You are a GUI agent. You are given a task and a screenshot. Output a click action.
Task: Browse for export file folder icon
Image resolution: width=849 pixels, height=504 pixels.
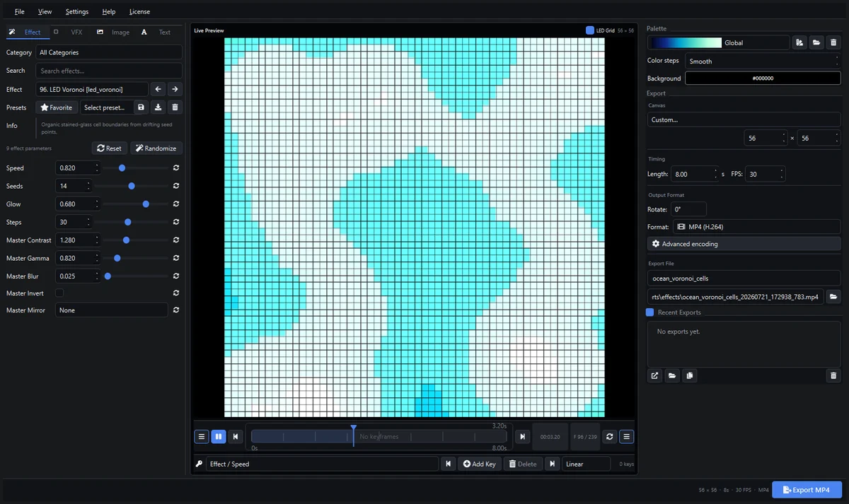(x=833, y=297)
